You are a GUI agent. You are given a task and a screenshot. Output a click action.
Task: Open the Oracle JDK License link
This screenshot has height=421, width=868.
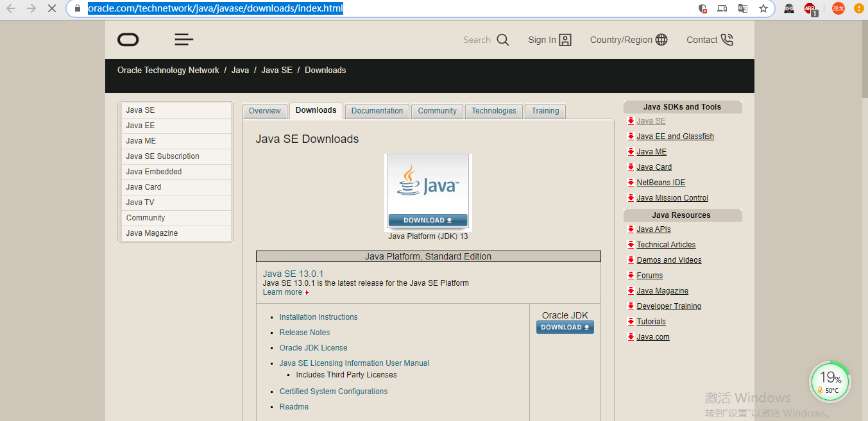tap(314, 348)
